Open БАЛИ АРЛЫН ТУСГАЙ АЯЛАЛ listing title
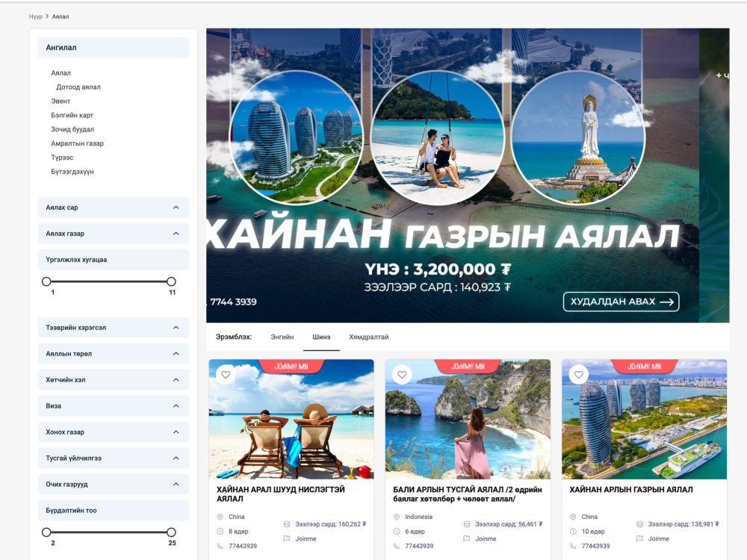 click(468, 494)
